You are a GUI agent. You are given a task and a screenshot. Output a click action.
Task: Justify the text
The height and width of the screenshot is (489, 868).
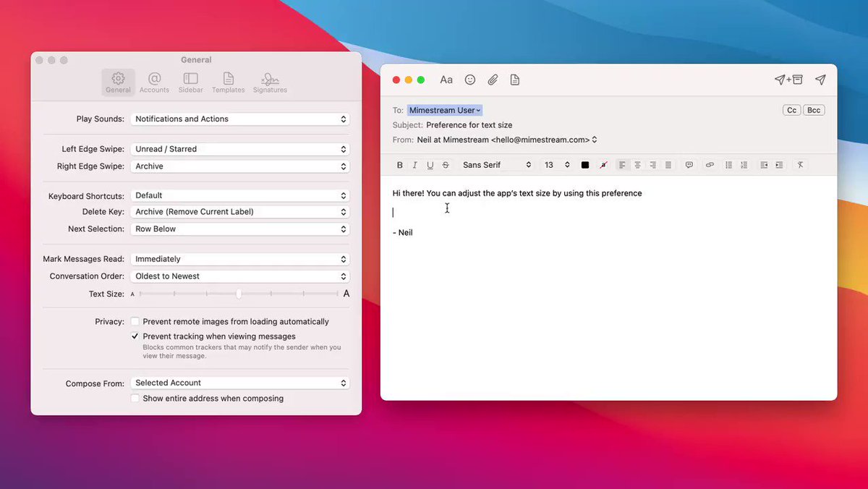(x=668, y=165)
